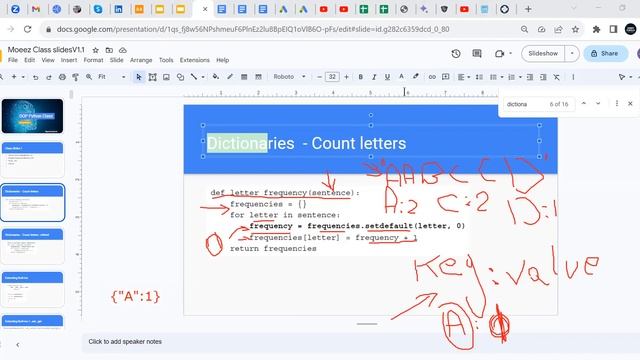Select the OOP Python Class title slide thumbnail

click(32, 116)
